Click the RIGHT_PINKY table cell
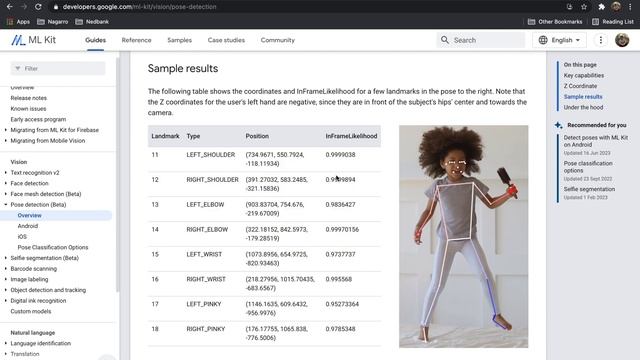Image resolution: width=640 pixels, height=360 pixels. pyautogui.click(x=206, y=329)
